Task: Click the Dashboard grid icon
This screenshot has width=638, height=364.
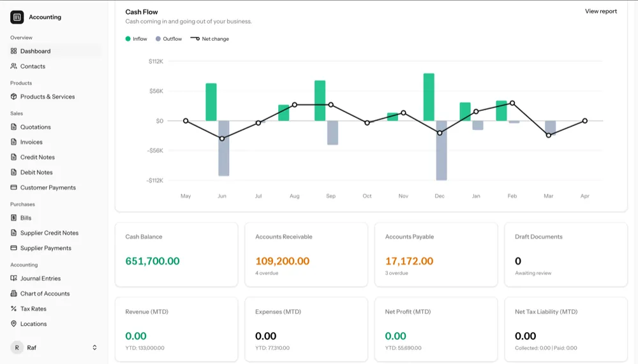Action: (x=14, y=51)
